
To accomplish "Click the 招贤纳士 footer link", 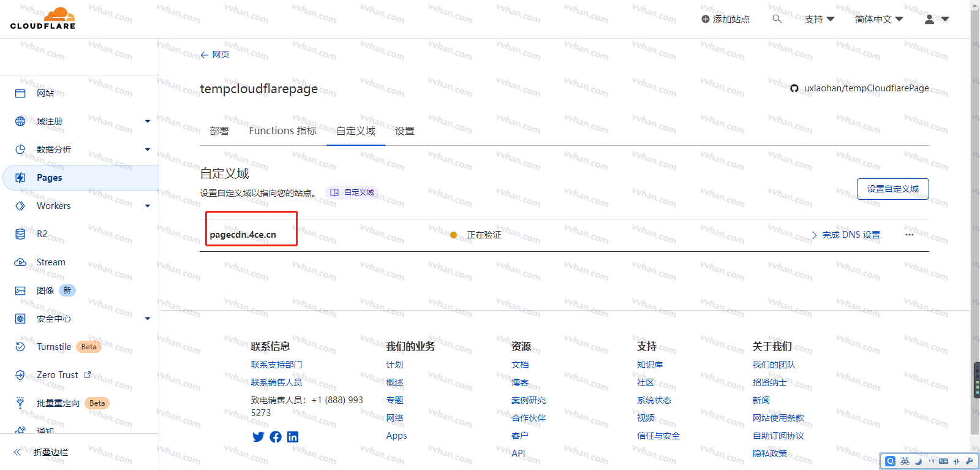I will point(770,382).
